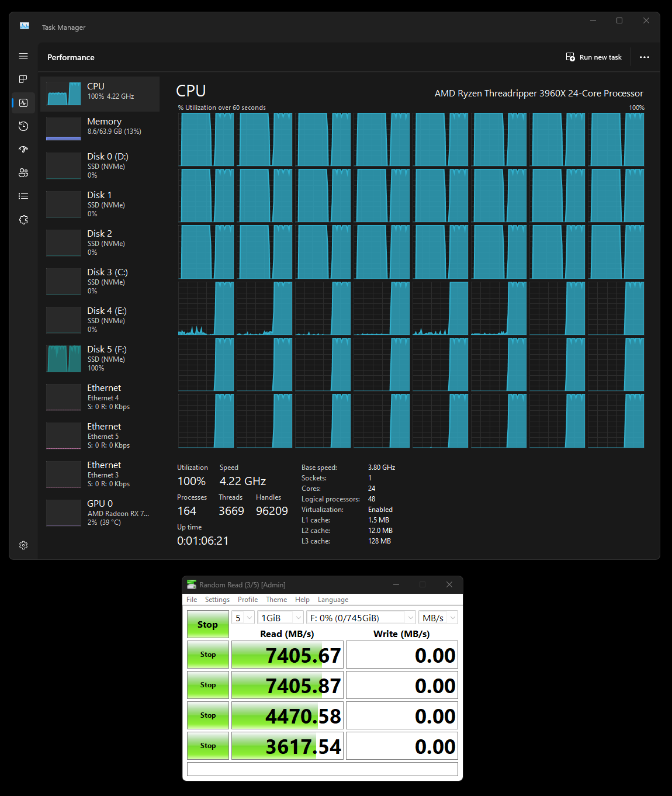The height and width of the screenshot is (796, 672).
Task: Click the large Stop all tests button
Action: [x=207, y=624]
